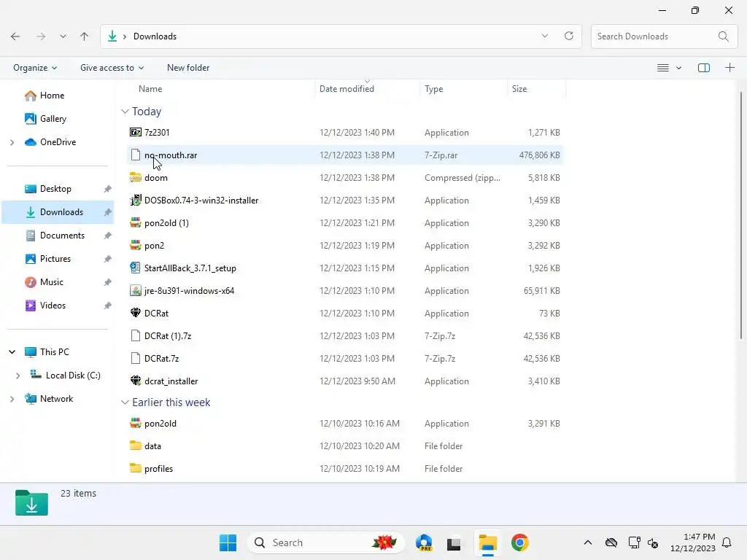Open the Windows Start menu

228,542
